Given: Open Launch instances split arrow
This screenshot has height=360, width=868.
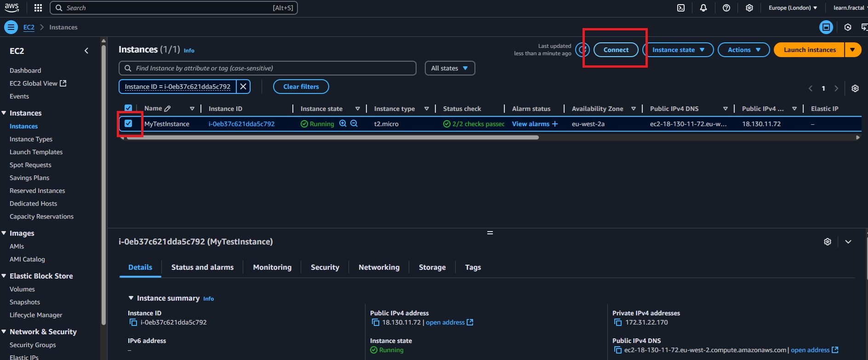Looking at the screenshot, I should point(853,50).
